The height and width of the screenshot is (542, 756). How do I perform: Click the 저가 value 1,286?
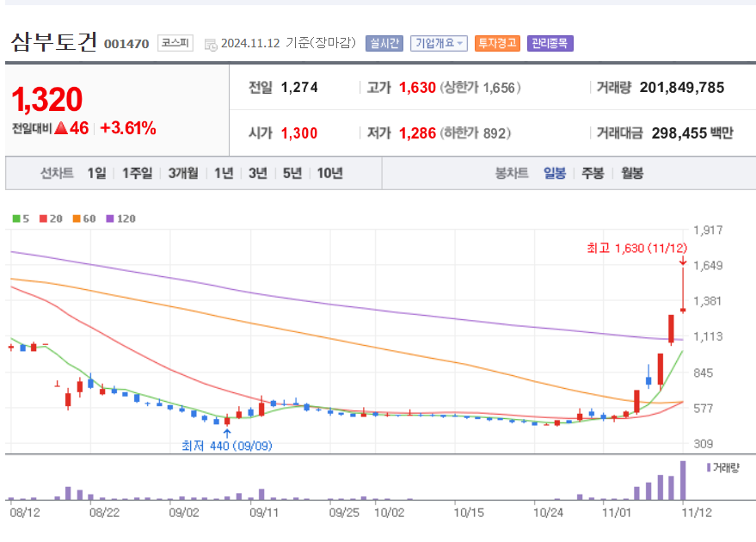(x=417, y=133)
